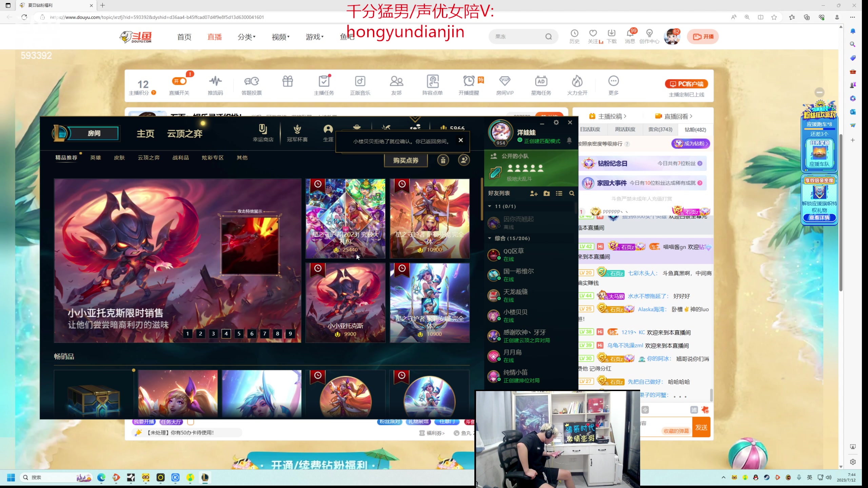Open the 生涯 profile icon in client
868x488 pixels.
point(328,133)
